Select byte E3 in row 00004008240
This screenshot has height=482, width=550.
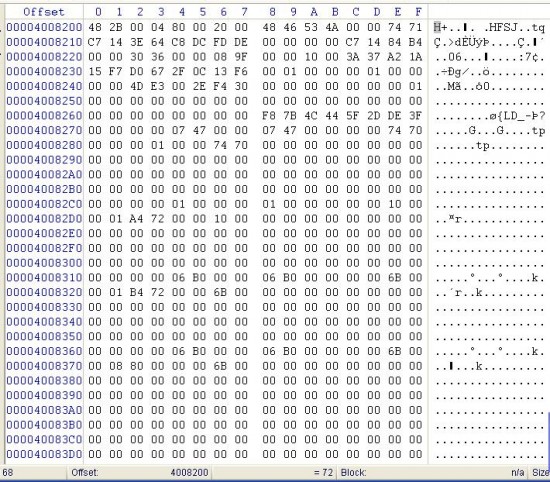(x=157, y=86)
